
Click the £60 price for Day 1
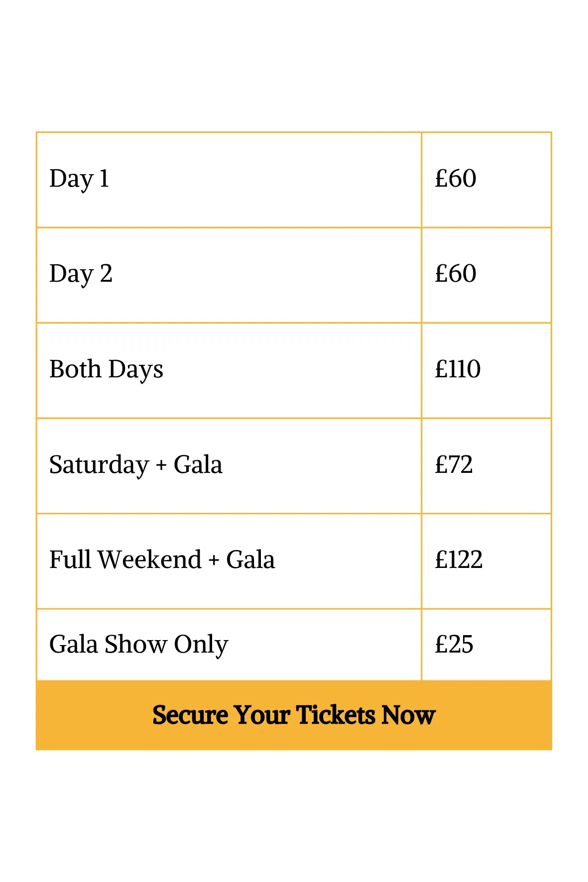pyautogui.click(x=456, y=179)
